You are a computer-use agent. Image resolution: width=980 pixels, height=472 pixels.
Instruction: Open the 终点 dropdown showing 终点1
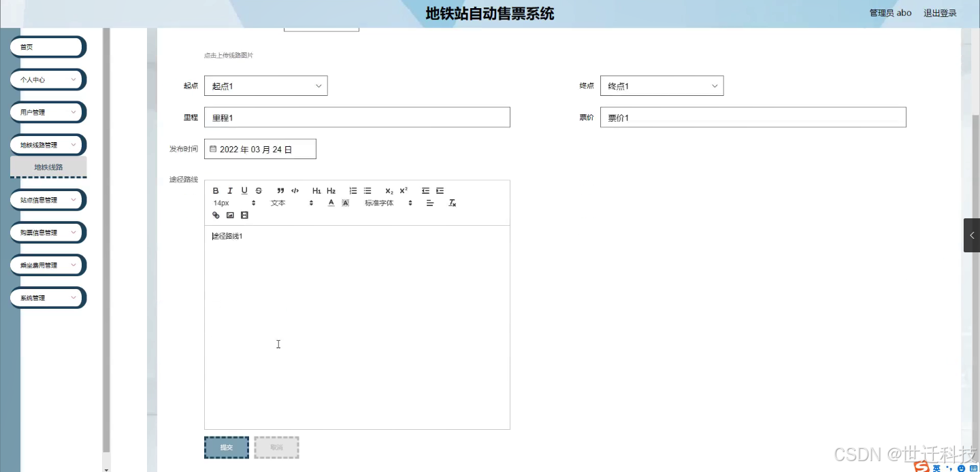[661, 86]
